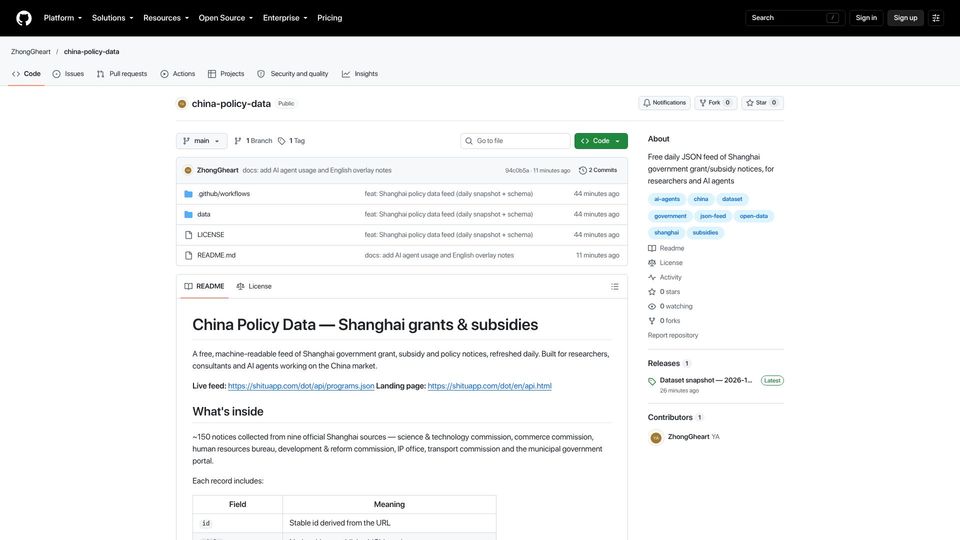The width and height of the screenshot is (960, 540).
Task: Click the LICENSE file icon
Action: (x=189, y=234)
